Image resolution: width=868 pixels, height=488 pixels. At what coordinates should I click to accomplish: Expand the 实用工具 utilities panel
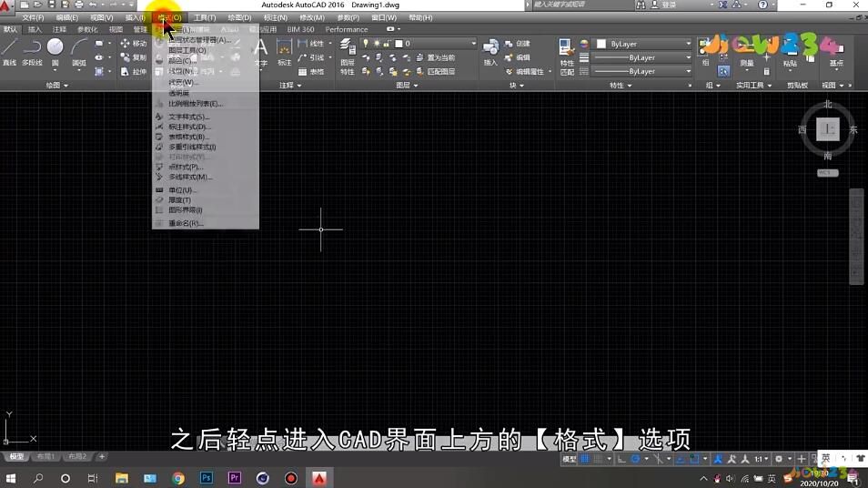753,86
